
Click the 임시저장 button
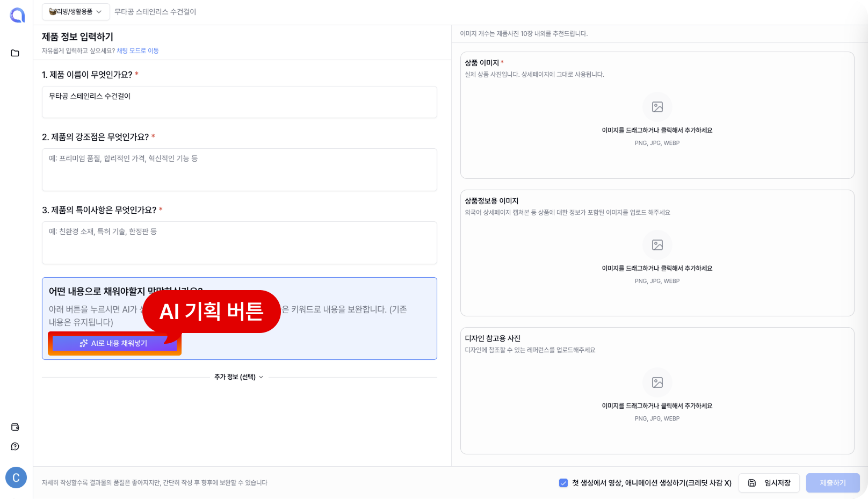tap(769, 483)
